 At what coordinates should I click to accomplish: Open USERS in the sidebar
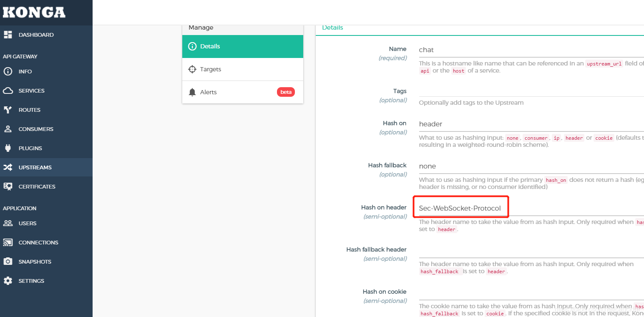point(46,223)
